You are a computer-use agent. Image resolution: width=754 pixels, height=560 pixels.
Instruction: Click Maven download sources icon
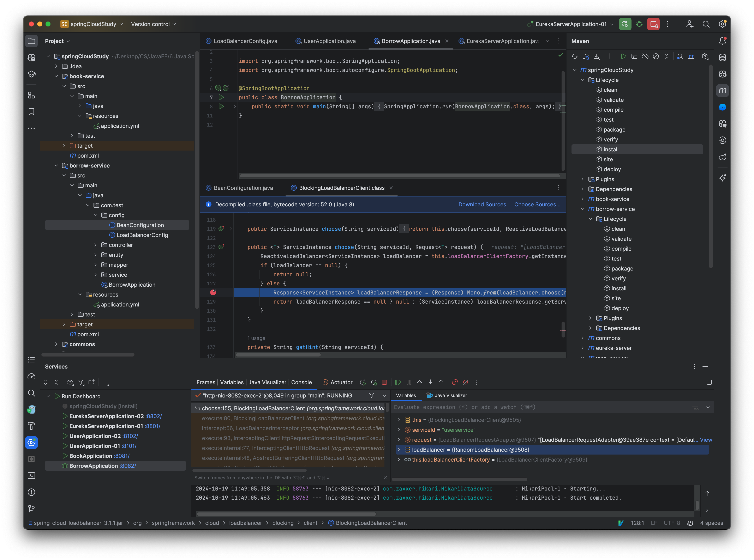(597, 56)
